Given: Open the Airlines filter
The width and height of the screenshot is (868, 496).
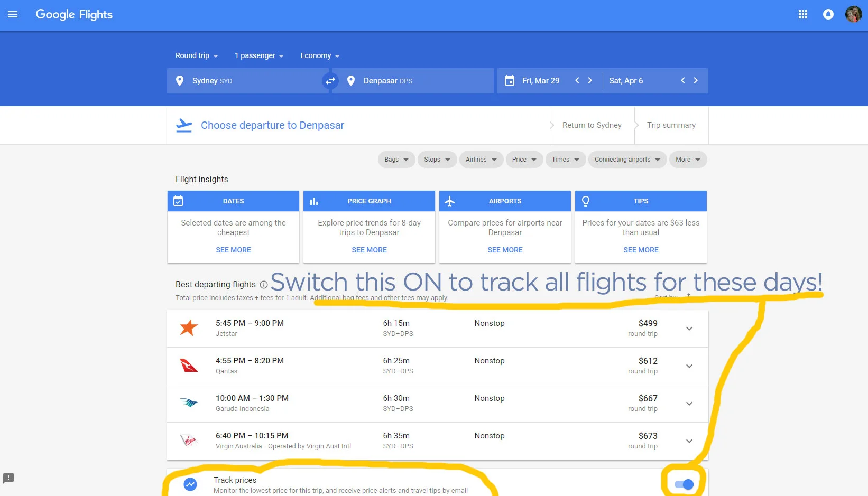Looking at the screenshot, I should (x=481, y=160).
